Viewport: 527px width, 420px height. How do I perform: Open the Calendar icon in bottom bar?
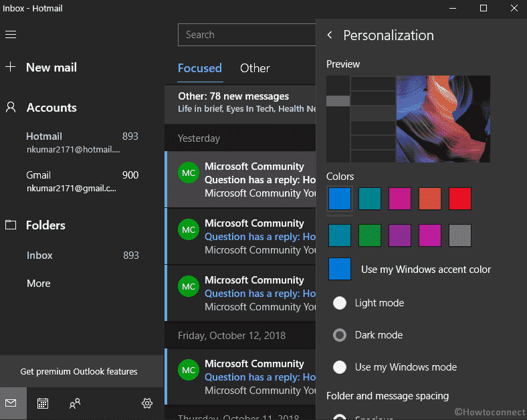click(43, 403)
